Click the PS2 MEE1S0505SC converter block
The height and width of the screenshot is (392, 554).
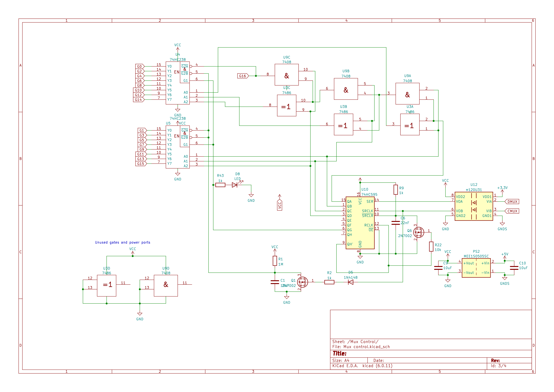tap(476, 268)
